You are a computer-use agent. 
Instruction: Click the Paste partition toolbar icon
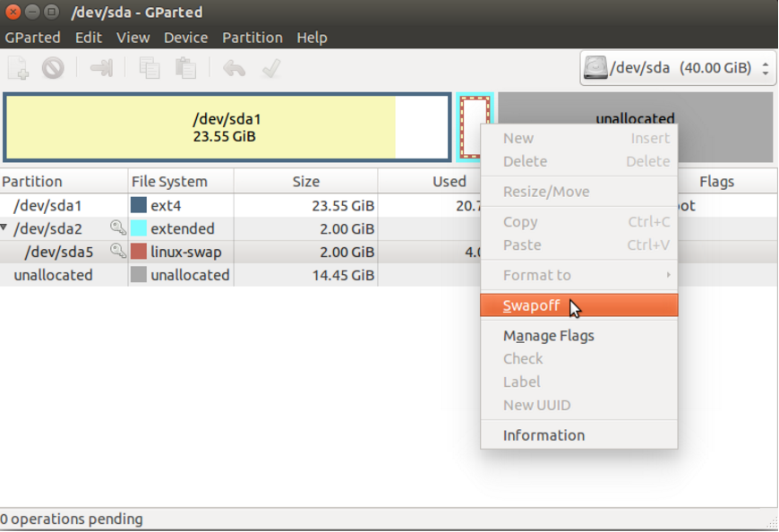185,67
